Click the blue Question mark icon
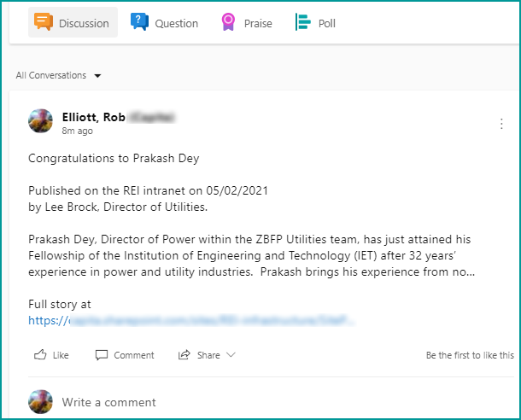This screenshot has width=521, height=420. tap(139, 22)
